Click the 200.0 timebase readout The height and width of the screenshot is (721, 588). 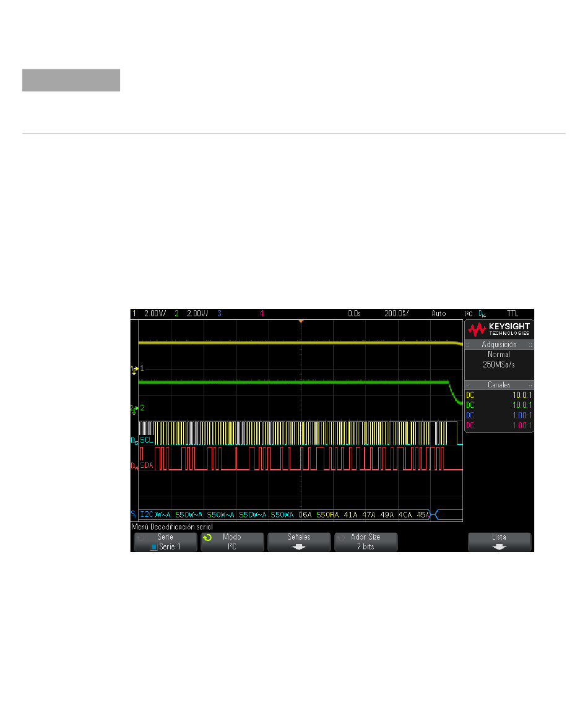pos(397,314)
